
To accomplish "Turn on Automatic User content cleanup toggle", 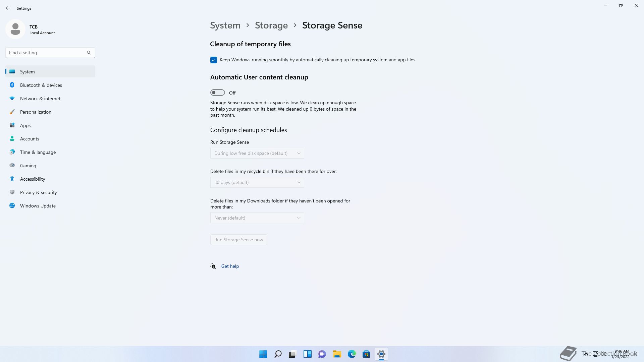I will 218,93.
